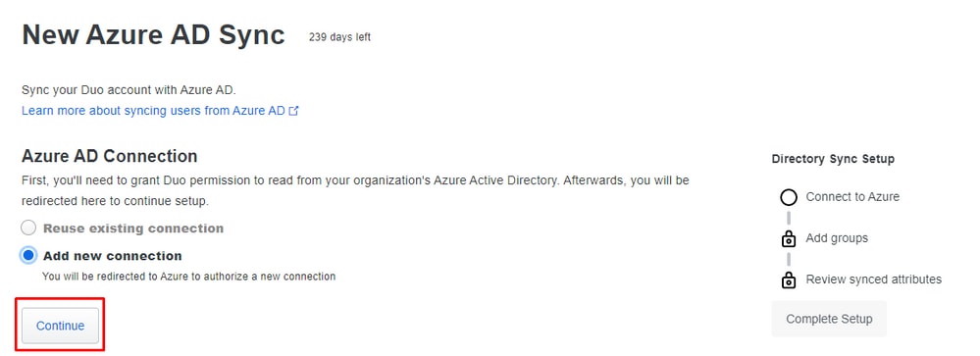This screenshot has height=356, width=980.
Task: Select the Reuse existing connection radio button
Action: [x=28, y=228]
